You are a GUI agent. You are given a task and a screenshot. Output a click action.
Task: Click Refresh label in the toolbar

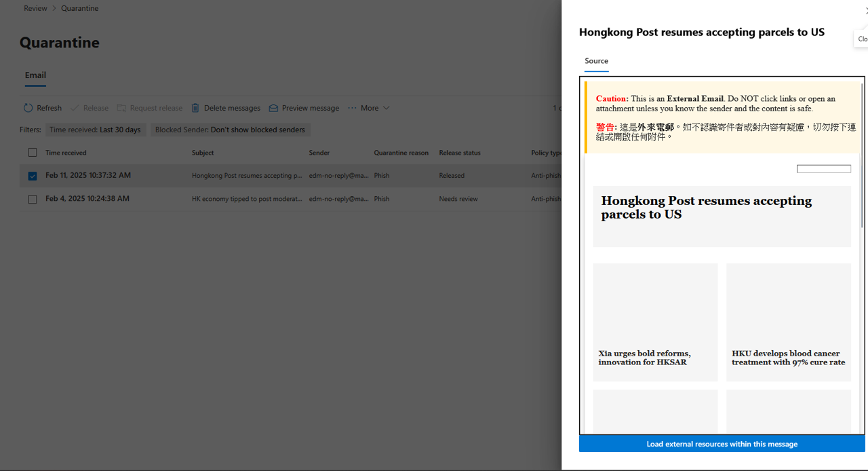[x=49, y=108]
